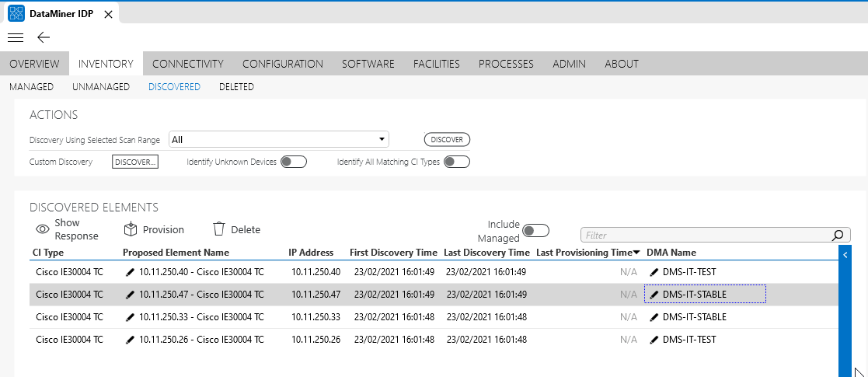This screenshot has height=377, width=868.
Task: Click the rounded DISCOVER button
Action: (448, 139)
